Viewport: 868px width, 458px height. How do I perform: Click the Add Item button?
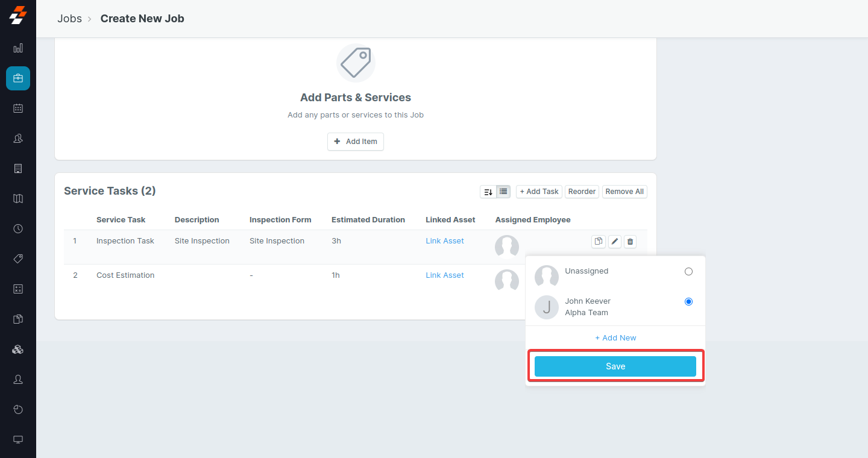coord(356,142)
